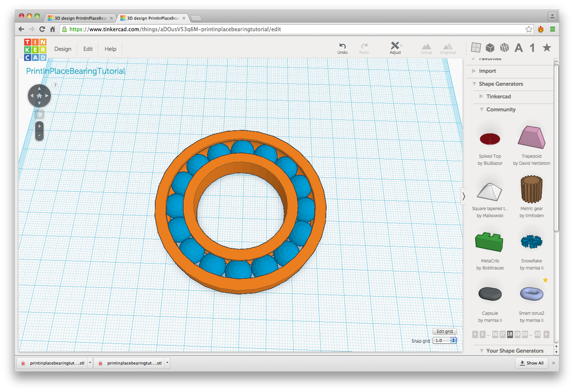Screen dimensions: 574x392
Task: Jump to shape generators page 1
Action: pos(483,334)
